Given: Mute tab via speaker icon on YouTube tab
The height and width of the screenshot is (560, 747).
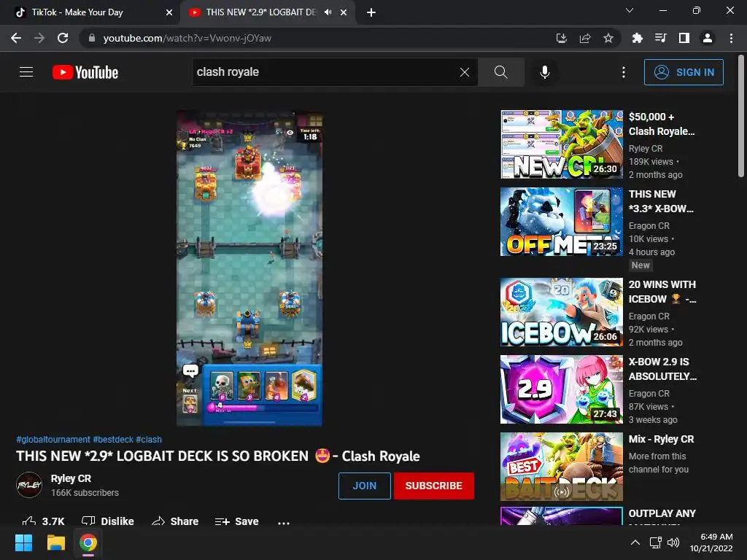Looking at the screenshot, I should 328,12.
